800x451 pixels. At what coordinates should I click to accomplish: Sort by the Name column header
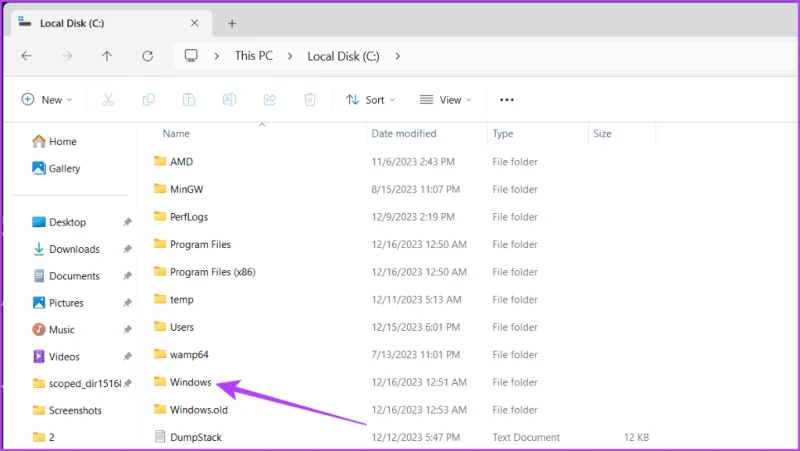(x=176, y=134)
